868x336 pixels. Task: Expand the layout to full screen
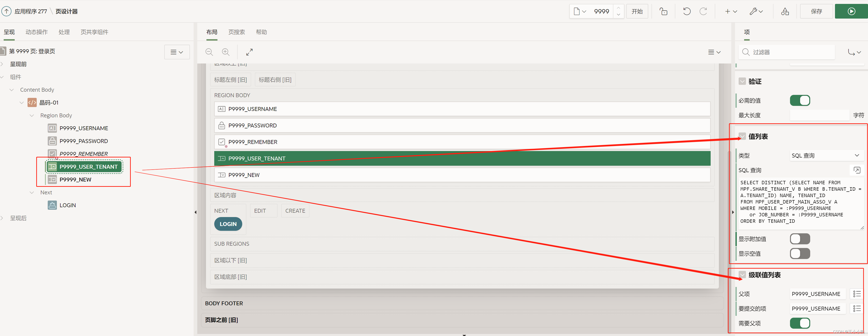[249, 52]
